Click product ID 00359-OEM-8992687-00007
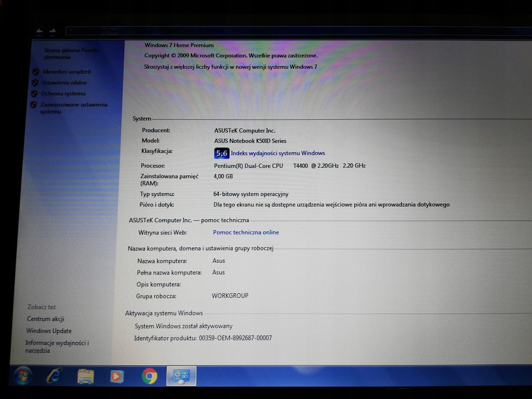 (235, 338)
